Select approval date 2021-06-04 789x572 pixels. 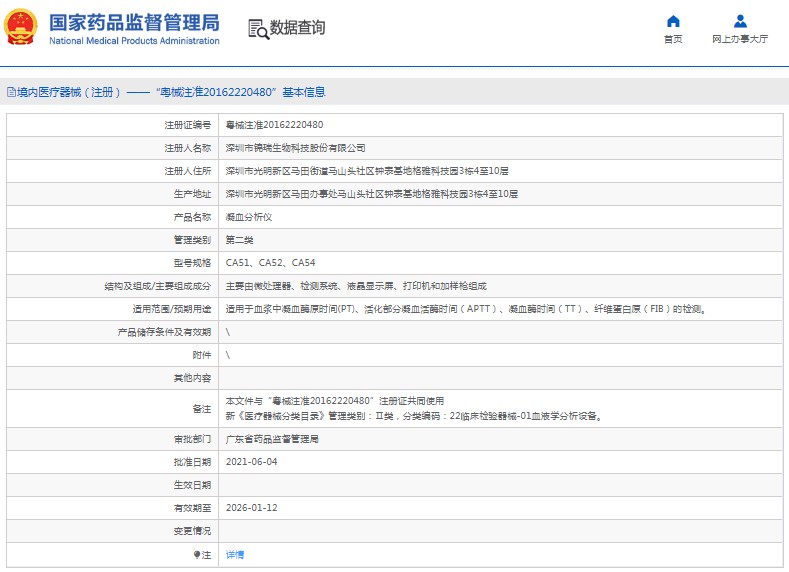[x=252, y=462]
